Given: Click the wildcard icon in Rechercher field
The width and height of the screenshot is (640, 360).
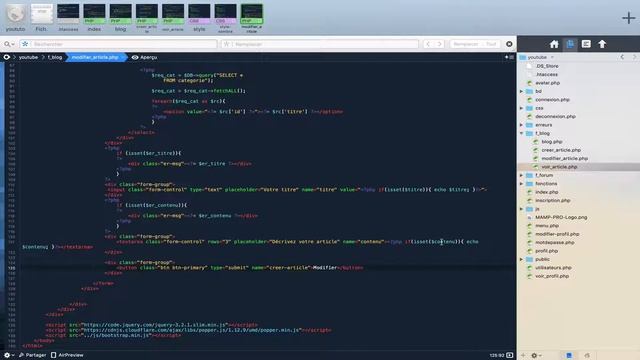Looking at the screenshot, I should [x=25, y=44].
